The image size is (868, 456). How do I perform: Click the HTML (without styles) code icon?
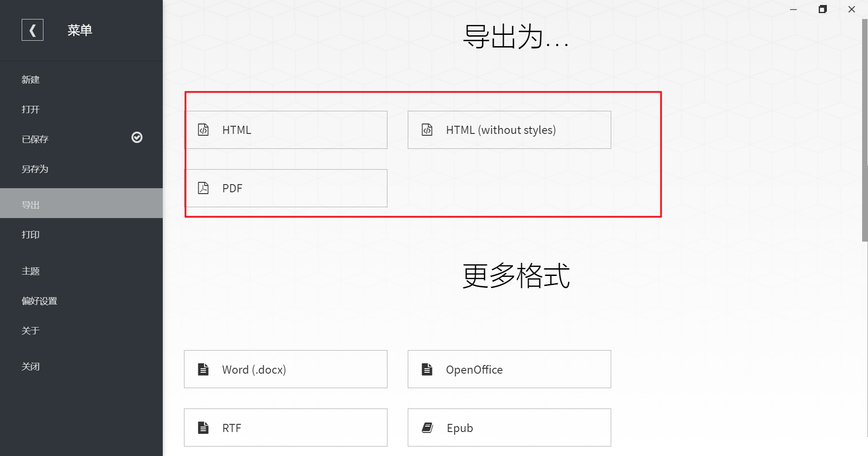coord(427,129)
